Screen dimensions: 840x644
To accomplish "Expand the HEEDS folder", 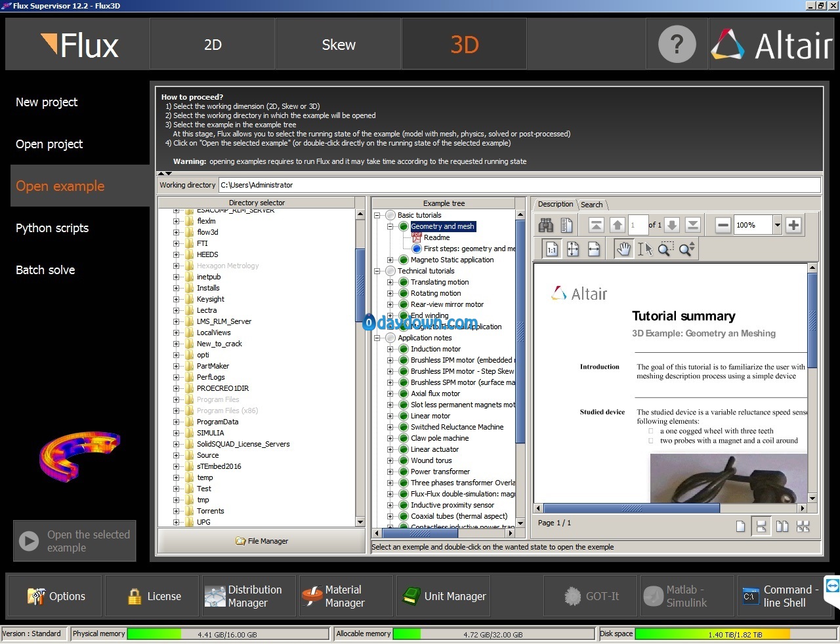I will click(176, 254).
